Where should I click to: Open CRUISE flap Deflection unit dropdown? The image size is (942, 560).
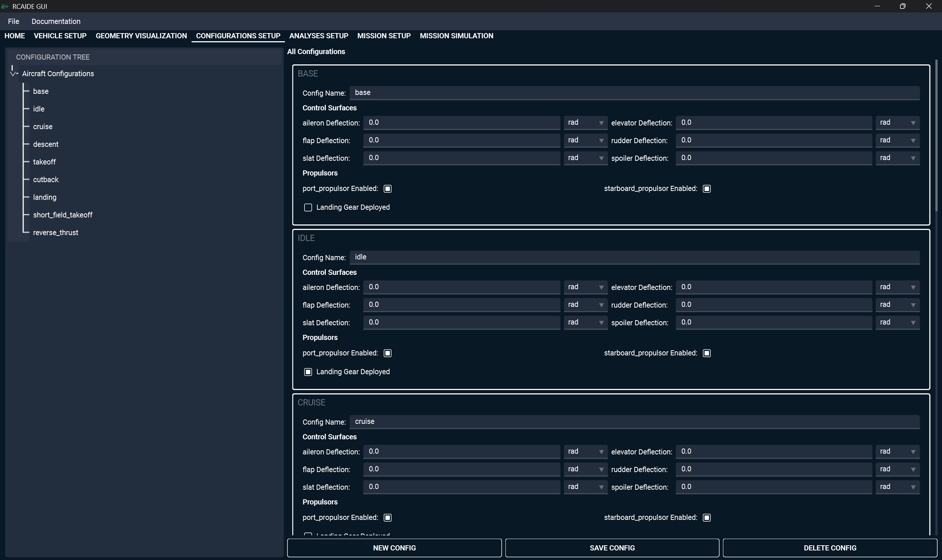point(586,469)
